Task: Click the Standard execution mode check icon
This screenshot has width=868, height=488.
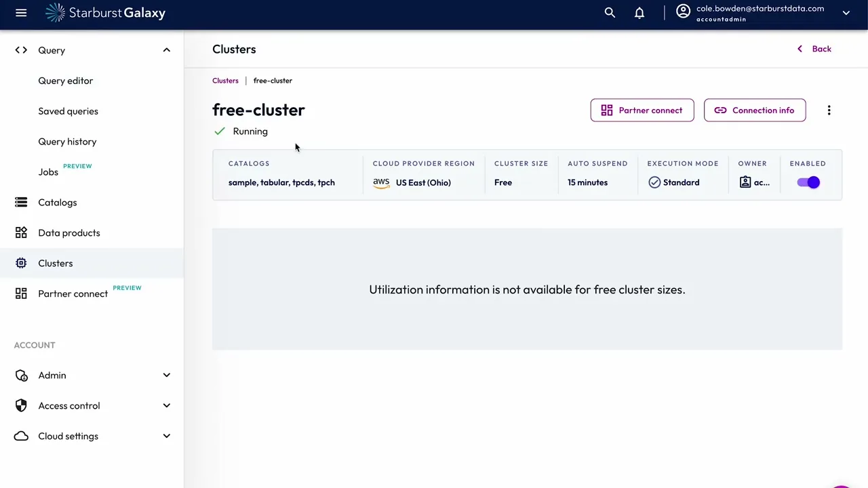Action: pyautogui.click(x=654, y=182)
